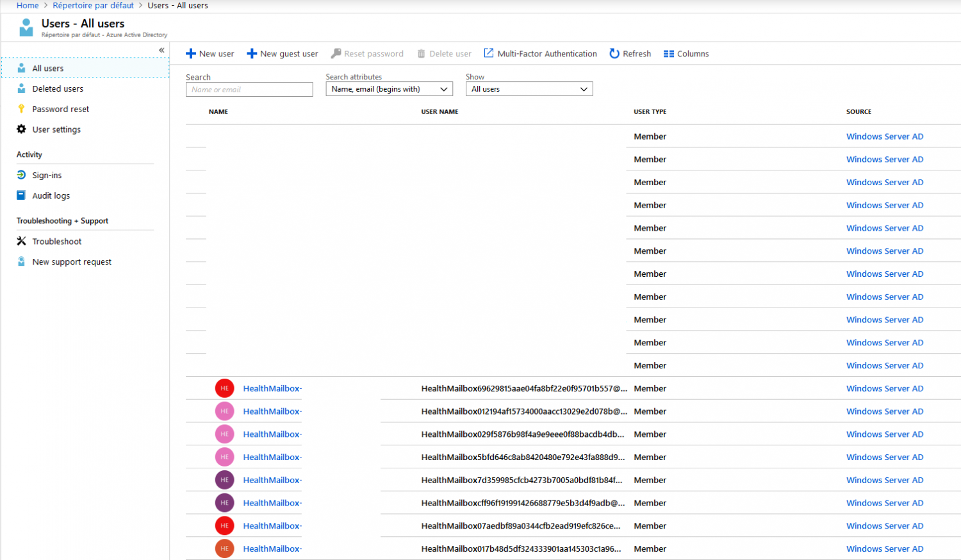Viewport: 961px width, 560px height.
Task: Click the HE avatar for HealthMailbox012194af
Action: pyautogui.click(x=224, y=411)
